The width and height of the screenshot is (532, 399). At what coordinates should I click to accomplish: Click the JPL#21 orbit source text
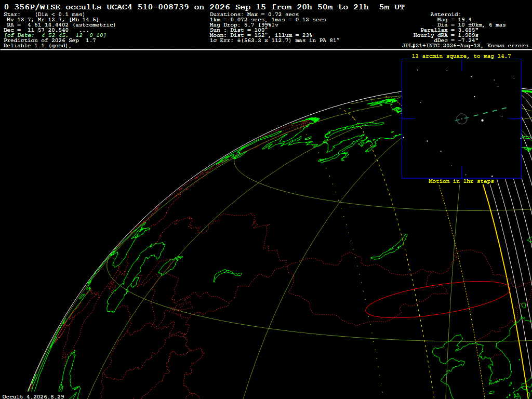(x=465, y=46)
